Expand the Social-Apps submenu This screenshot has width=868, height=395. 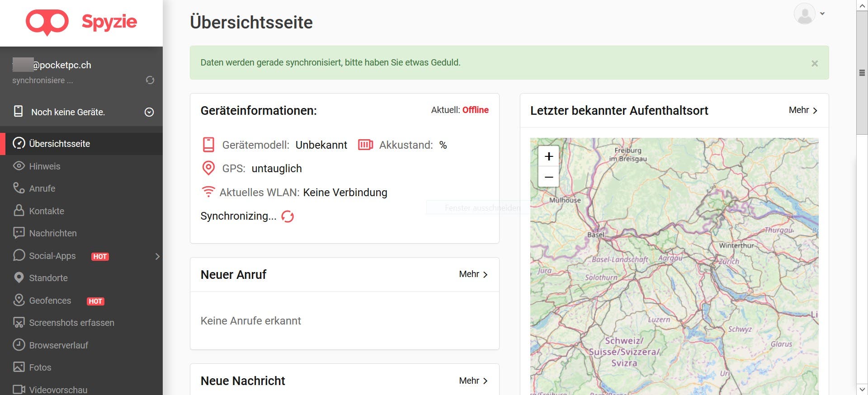point(157,256)
